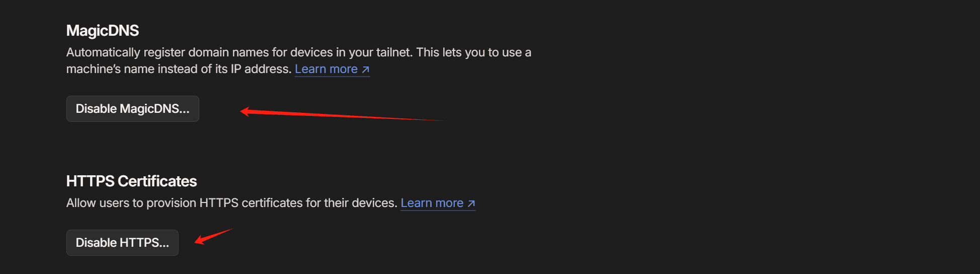The image size is (980, 274).
Task: Read documentation about automatic domain names
Action: click(x=332, y=69)
